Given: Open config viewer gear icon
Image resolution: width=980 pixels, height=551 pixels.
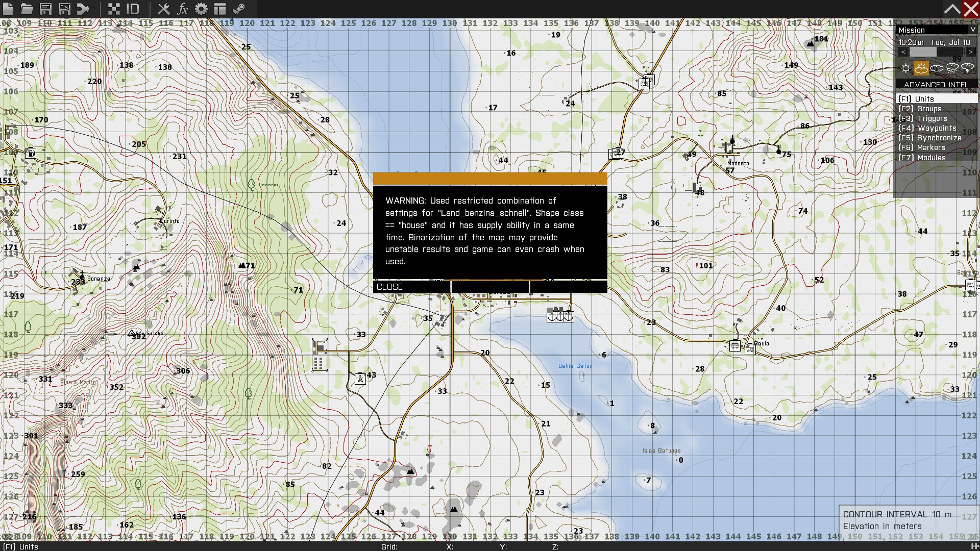Looking at the screenshot, I should click(x=201, y=9).
